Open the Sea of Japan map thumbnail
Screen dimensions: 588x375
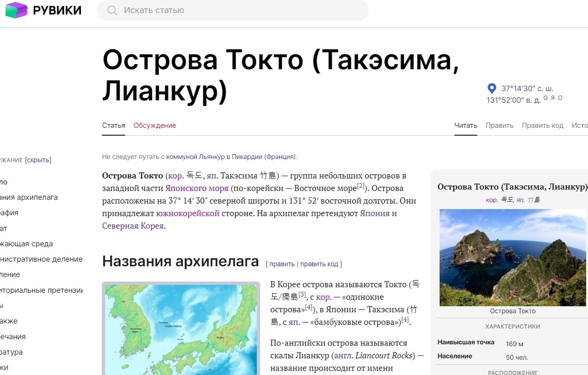[x=181, y=328]
